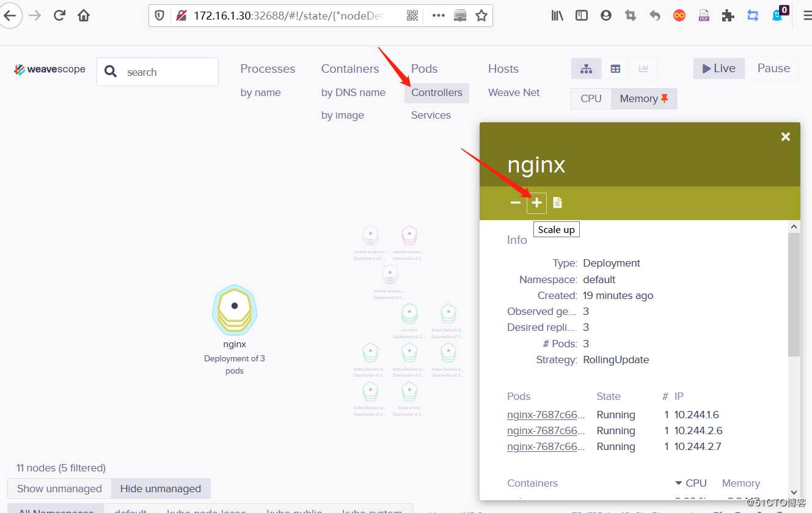Click the details panel scrollbar thumb
The height and width of the screenshot is (513, 812).
point(794,295)
